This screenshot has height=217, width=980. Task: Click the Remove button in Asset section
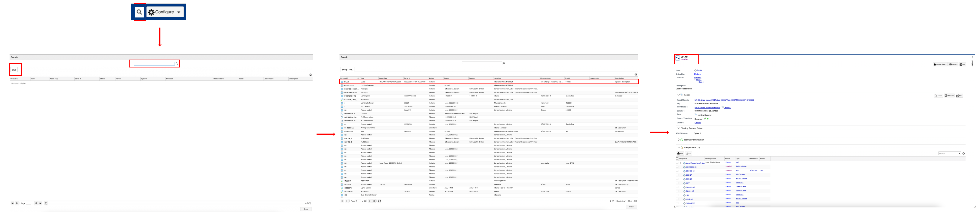949,95
